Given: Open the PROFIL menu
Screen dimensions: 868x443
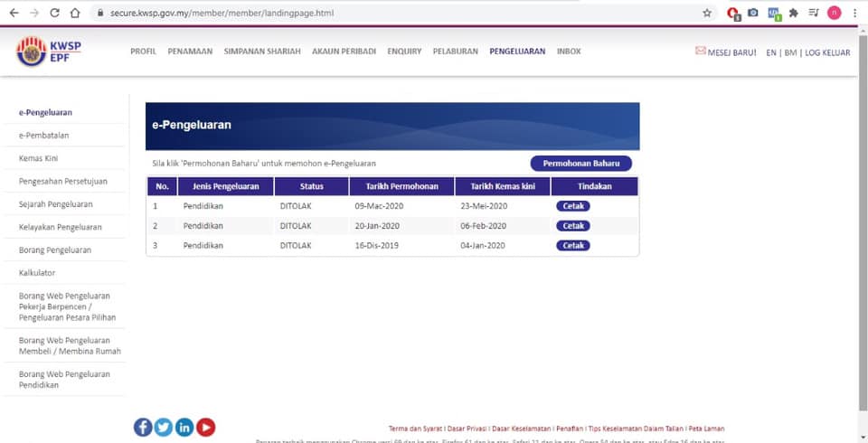Looking at the screenshot, I should click(x=144, y=52).
